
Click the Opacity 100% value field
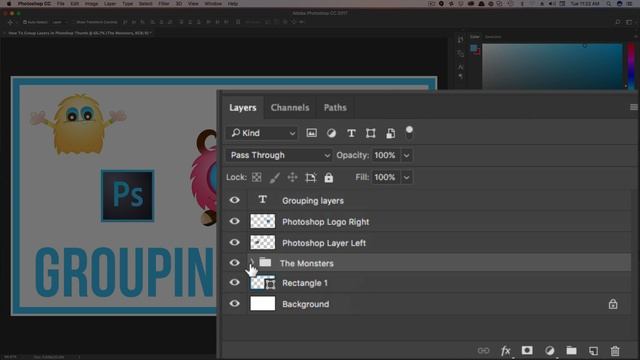pyautogui.click(x=384, y=155)
